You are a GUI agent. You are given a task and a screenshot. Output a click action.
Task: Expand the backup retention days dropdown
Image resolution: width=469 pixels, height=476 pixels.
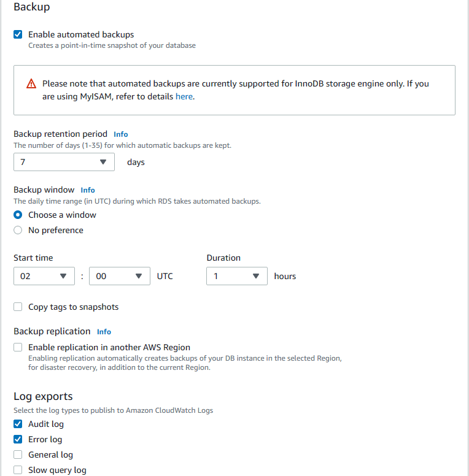pos(64,162)
